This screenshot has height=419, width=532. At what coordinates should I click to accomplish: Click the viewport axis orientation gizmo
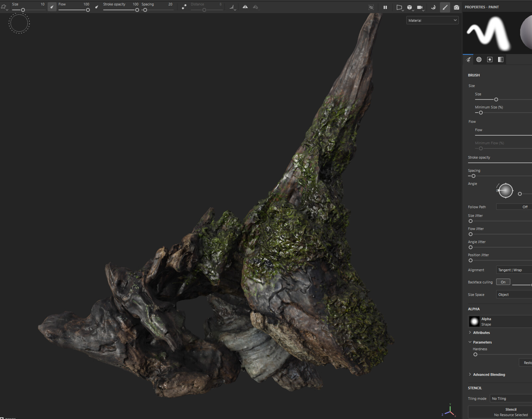(449, 411)
